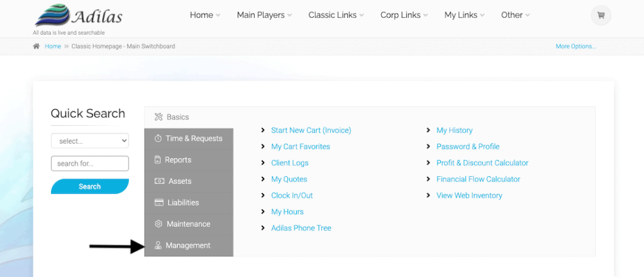This screenshot has height=277, width=644.
Task: Click the Adilas logo
Action: [79, 16]
